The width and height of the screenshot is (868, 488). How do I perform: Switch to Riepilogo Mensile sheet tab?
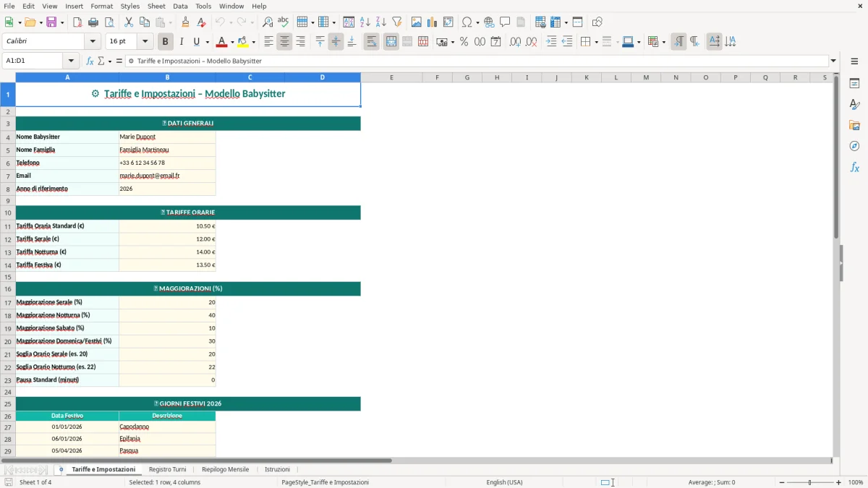pyautogui.click(x=225, y=469)
